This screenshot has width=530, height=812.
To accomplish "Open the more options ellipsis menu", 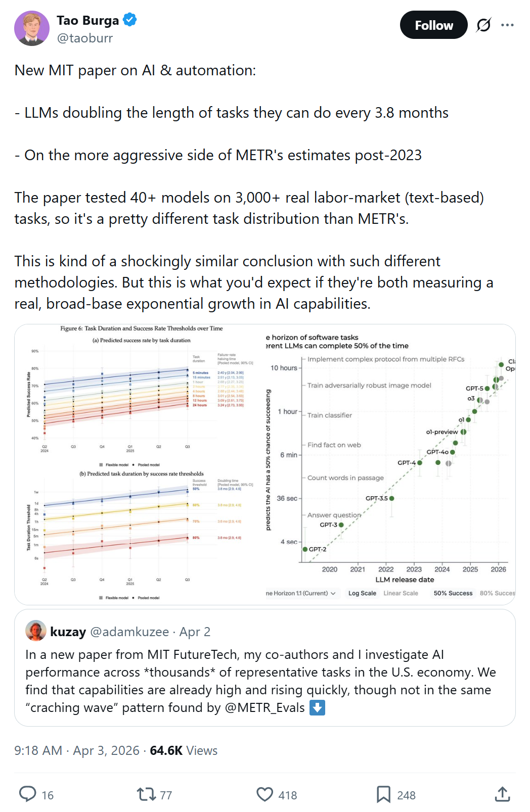I will (x=507, y=25).
